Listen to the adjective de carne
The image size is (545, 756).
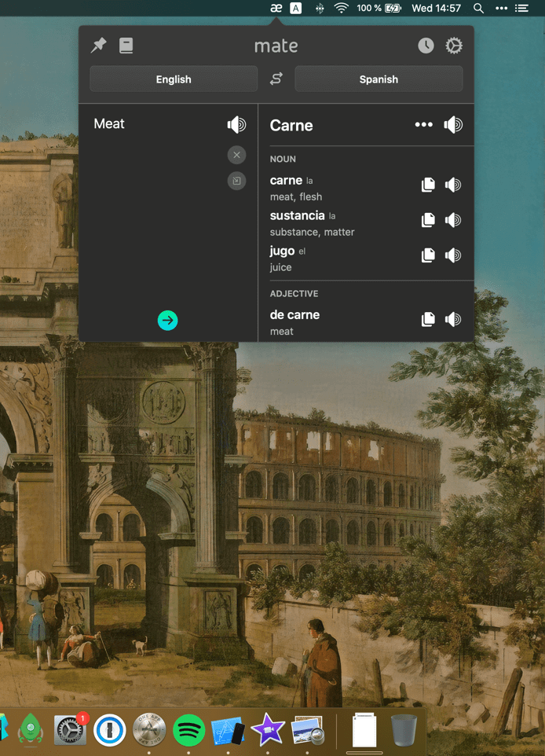coord(453,319)
